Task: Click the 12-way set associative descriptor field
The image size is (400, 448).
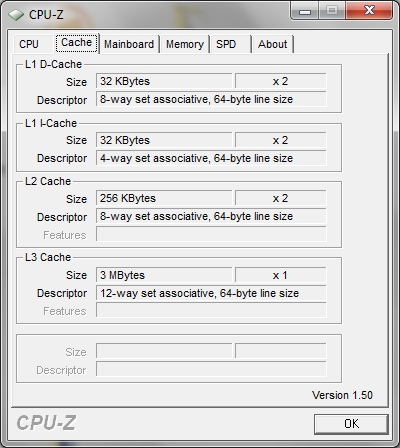Action: coord(211,293)
